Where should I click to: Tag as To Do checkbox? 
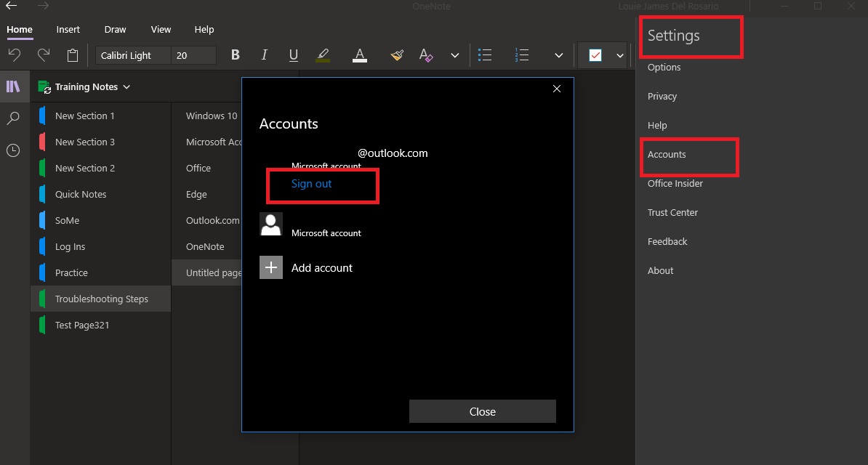point(595,55)
